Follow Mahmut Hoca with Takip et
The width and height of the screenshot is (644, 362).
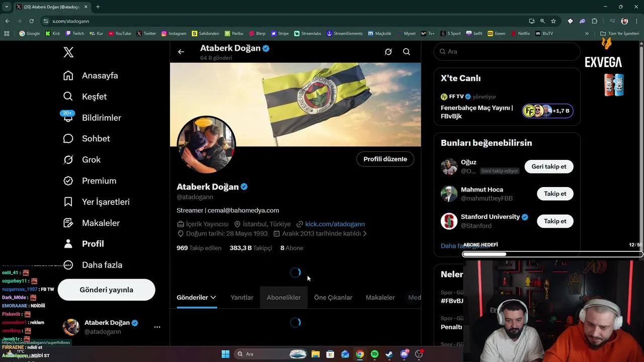(555, 194)
